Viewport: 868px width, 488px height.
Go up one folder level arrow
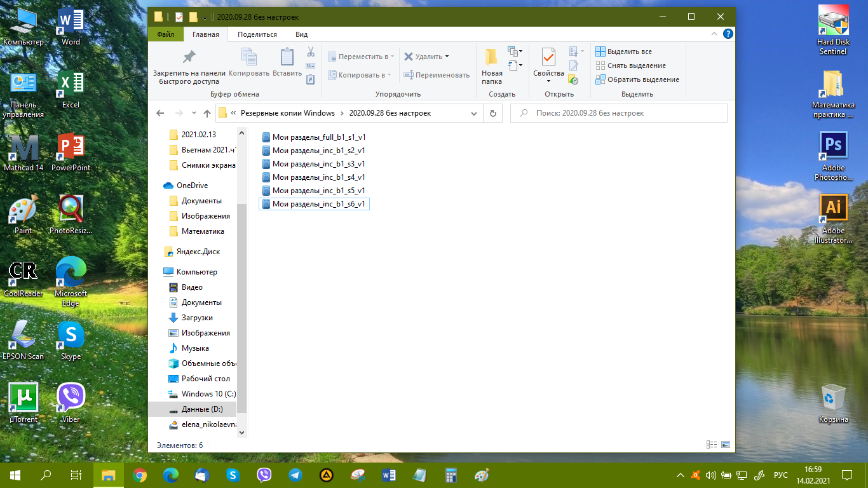pos(207,113)
